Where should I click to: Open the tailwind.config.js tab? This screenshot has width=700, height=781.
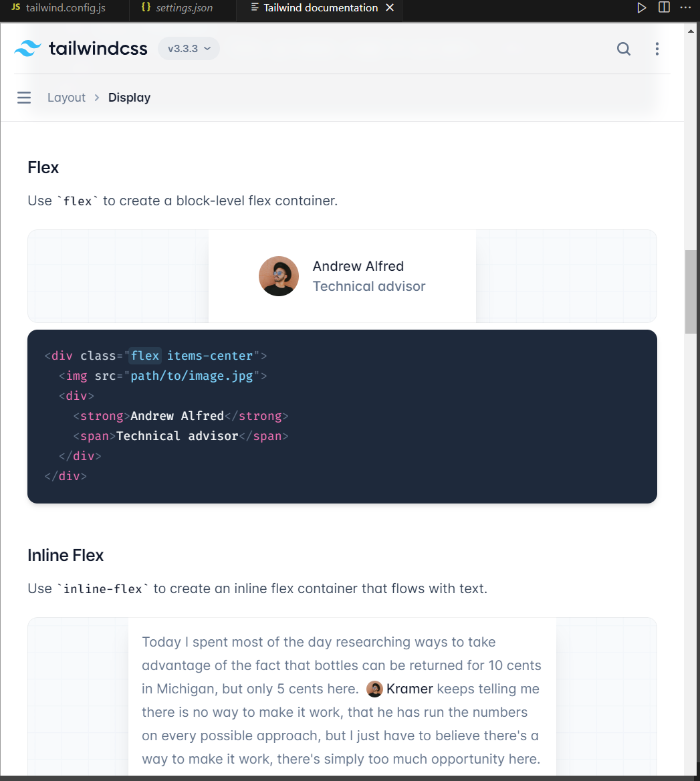[x=58, y=8]
